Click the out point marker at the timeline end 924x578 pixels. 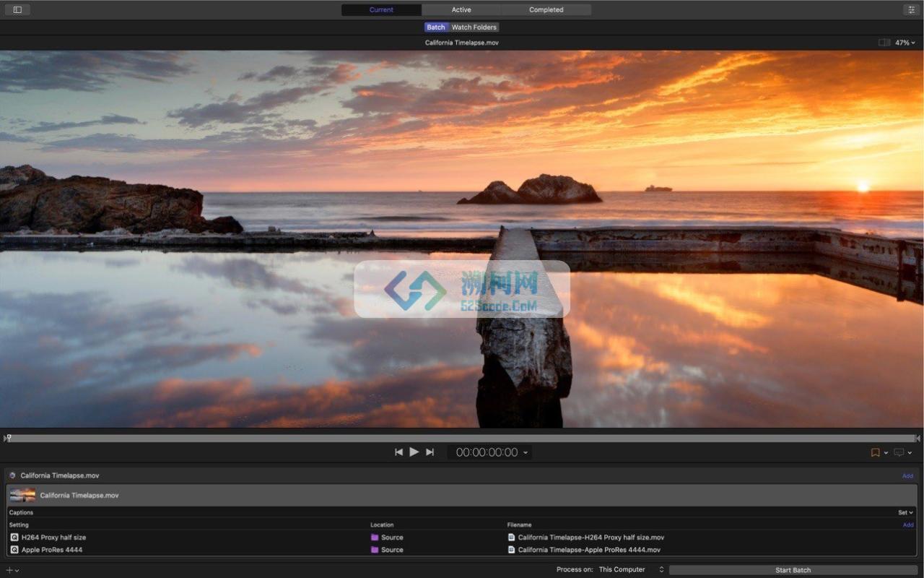(918, 438)
